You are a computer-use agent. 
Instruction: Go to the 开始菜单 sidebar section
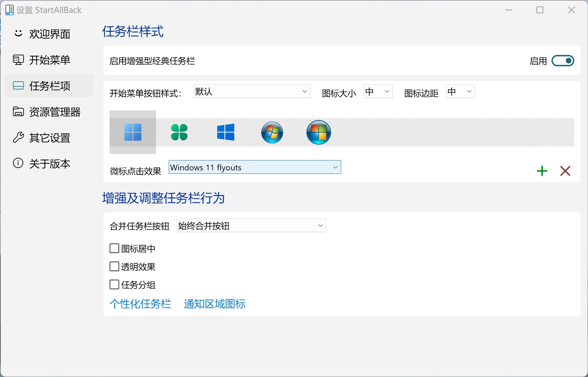(x=50, y=60)
